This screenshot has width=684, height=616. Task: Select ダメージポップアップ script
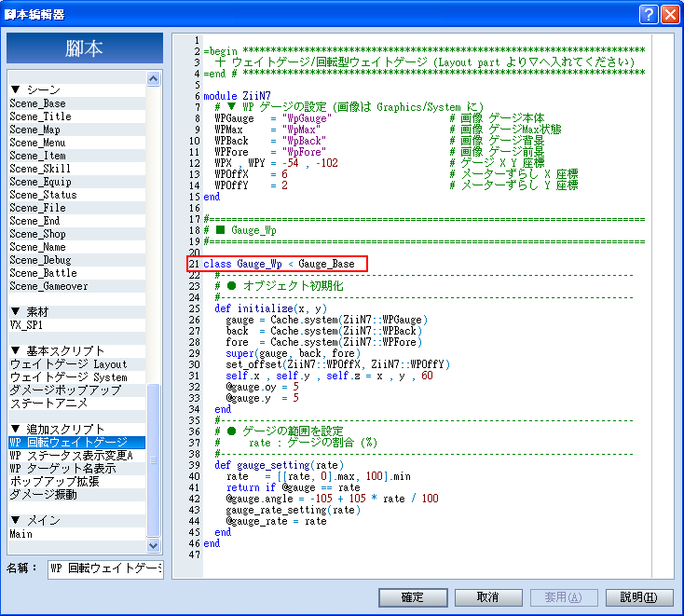pos(76,390)
